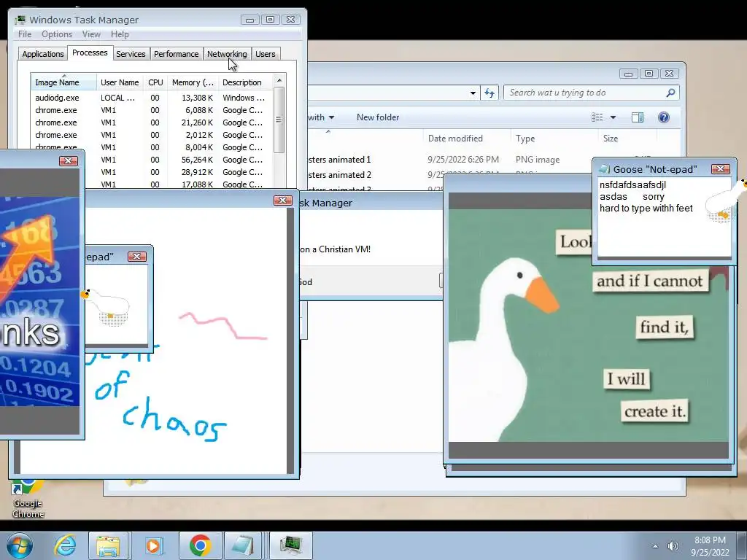Open Explorer help icon
Screen dimensions: 747x560
pyautogui.click(x=664, y=117)
